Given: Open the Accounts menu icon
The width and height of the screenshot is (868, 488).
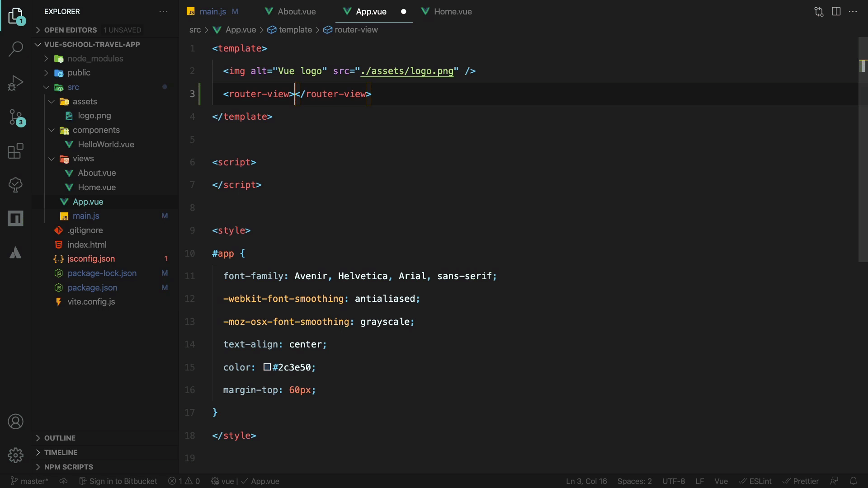Looking at the screenshot, I should click(15, 422).
